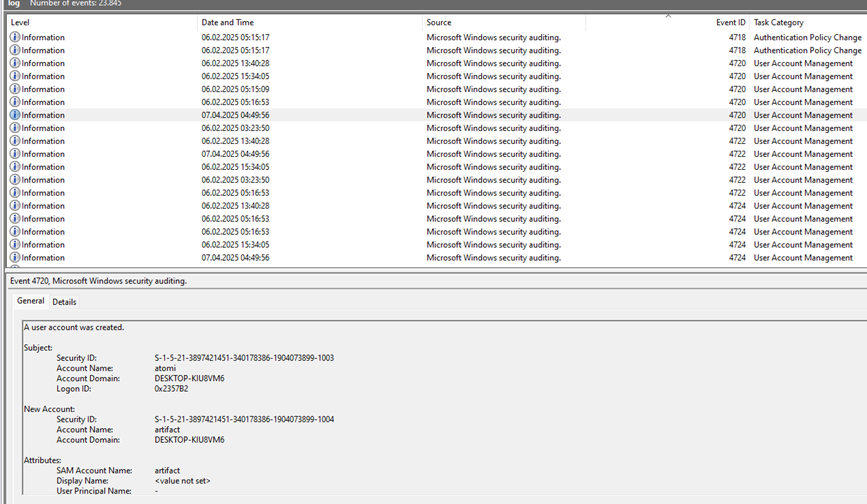The height and width of the screenshot is (504, 867).
Task: Click 'A user account was created.' text
Action: click(x=74, y=328)
